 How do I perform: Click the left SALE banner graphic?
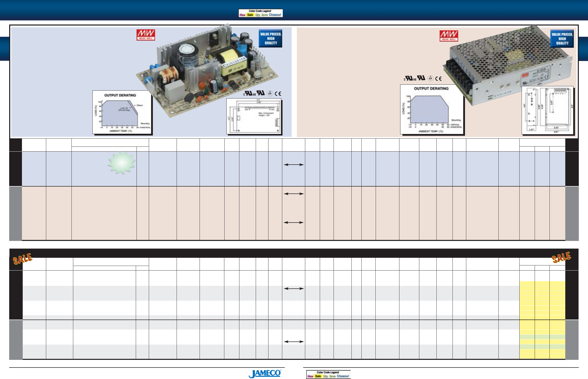(x=23, y=259)
